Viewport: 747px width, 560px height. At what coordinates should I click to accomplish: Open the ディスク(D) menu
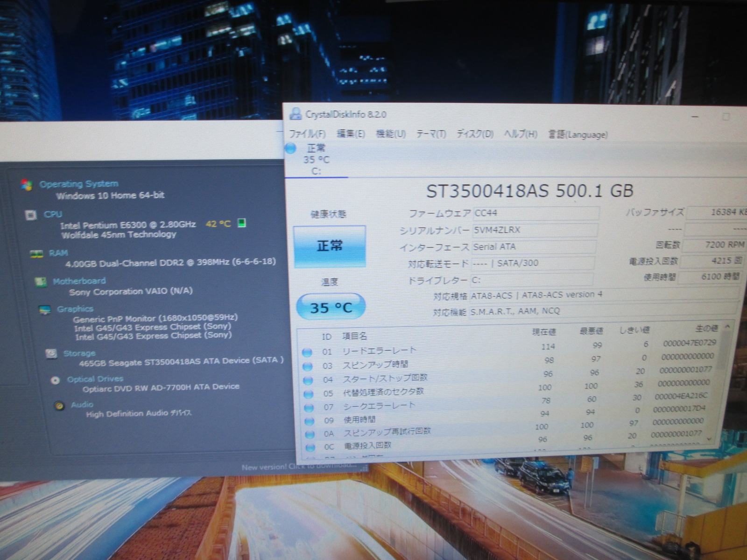474,134
